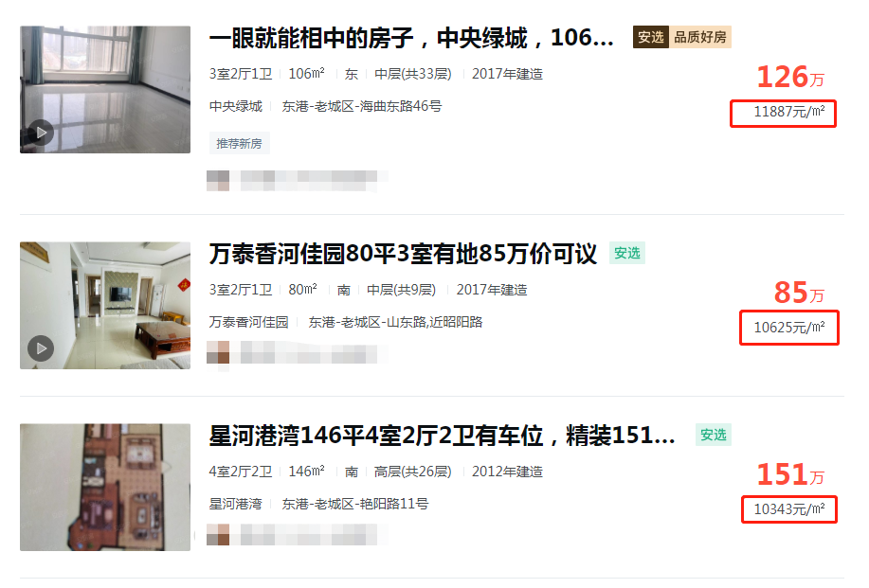Click the 东港-老城区-海曲东路46号 address

pyautogui.click(x=362, y=106)
